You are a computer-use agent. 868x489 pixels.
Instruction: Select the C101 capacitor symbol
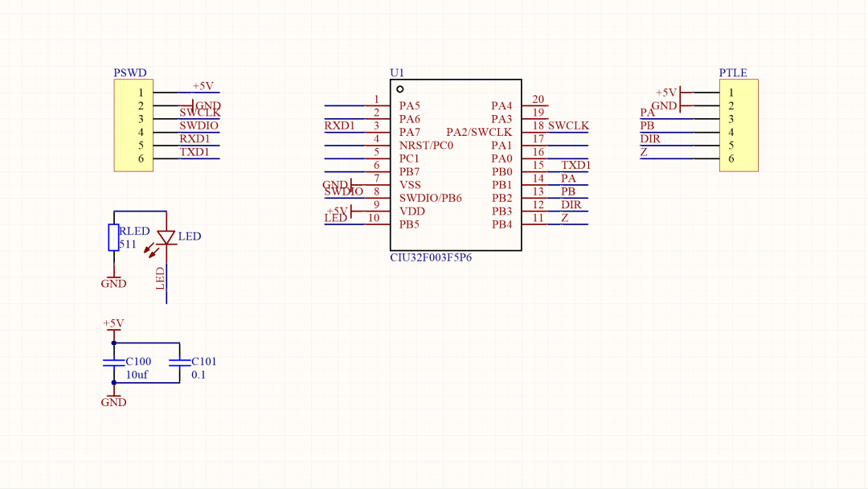[x=179, y=362]
